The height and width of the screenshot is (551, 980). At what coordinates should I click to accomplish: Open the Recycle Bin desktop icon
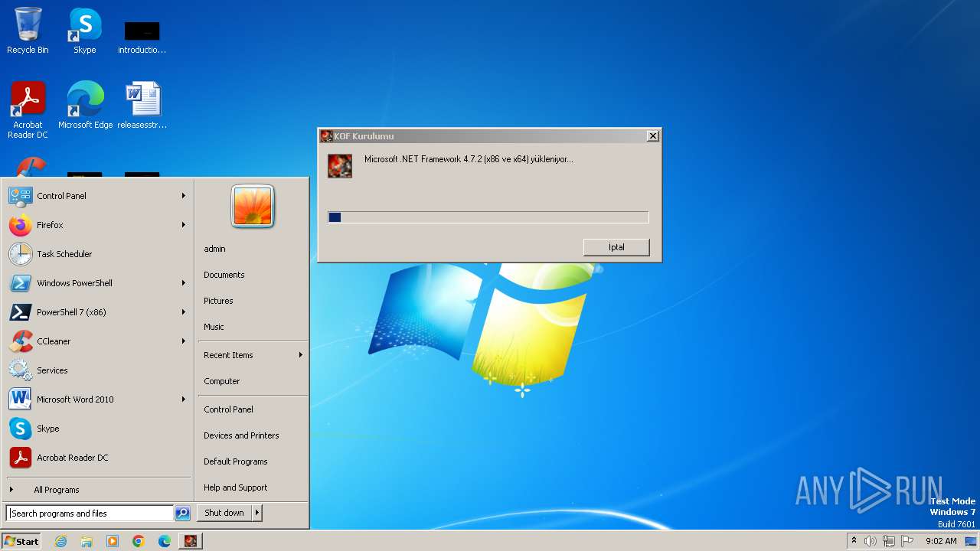28,31
